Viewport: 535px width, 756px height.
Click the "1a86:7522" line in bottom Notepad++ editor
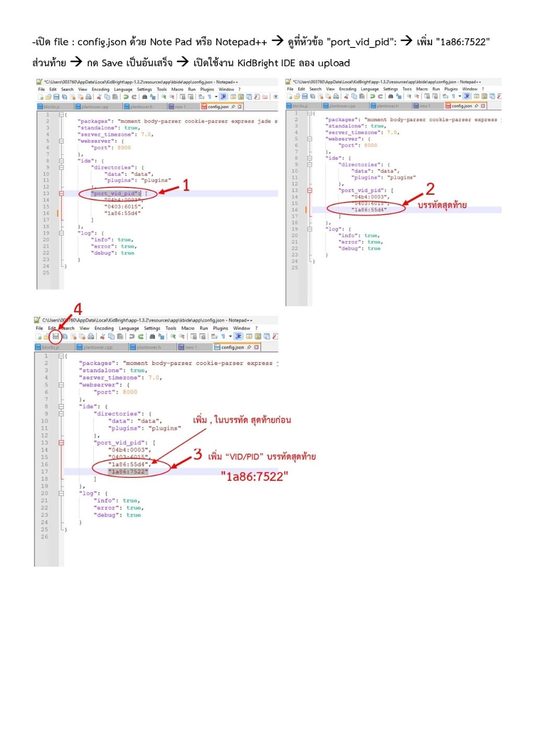click(129, 471)
